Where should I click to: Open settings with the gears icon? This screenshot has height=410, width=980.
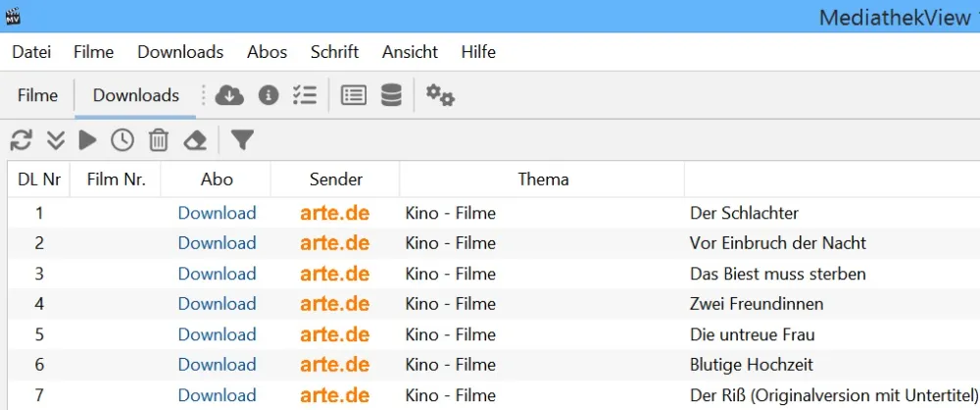tap(440, 95)
